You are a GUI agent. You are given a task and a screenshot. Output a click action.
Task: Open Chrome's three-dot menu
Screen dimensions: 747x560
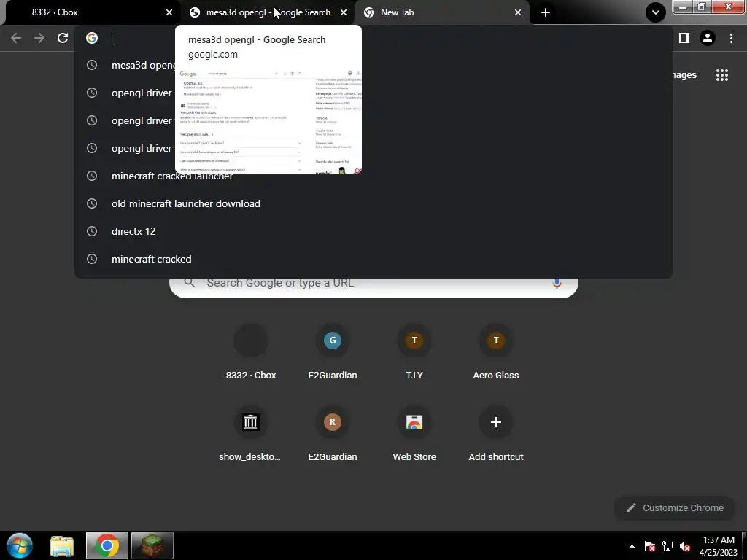[x=731, y=38]
